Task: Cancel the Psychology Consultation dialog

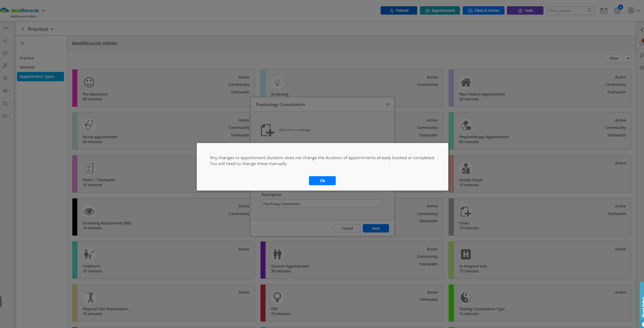Action: pyautogui.click(x=347, y=228)
